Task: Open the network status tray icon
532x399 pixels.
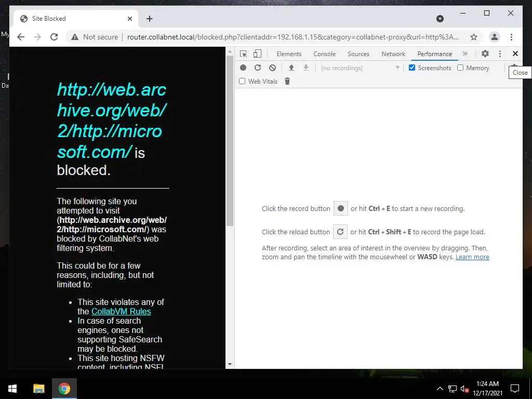Action: tap(453, 389)
